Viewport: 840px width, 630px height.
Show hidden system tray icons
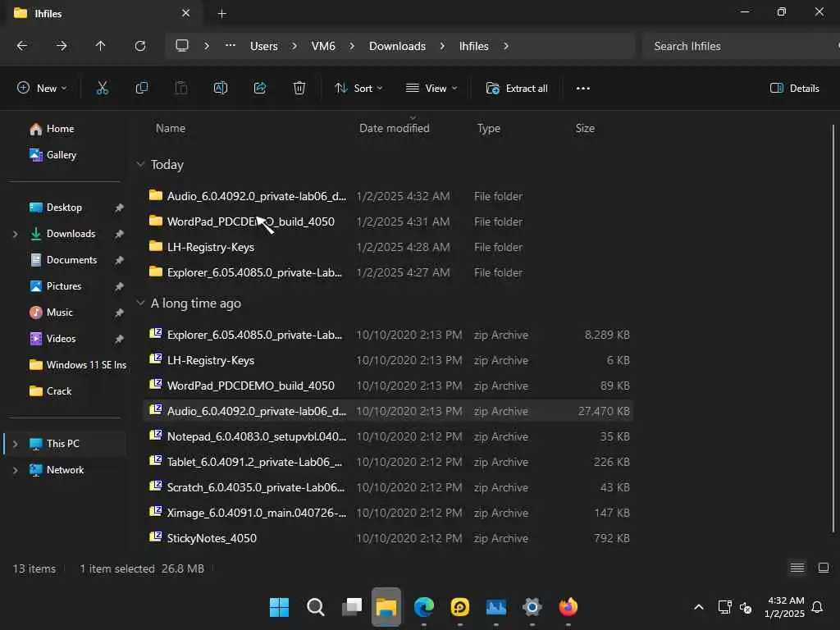pyautogui.click(x=699, y=608)
